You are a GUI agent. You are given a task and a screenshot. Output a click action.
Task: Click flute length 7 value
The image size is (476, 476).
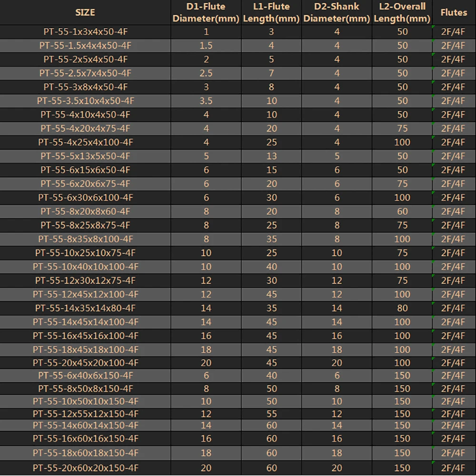[271, 73]
